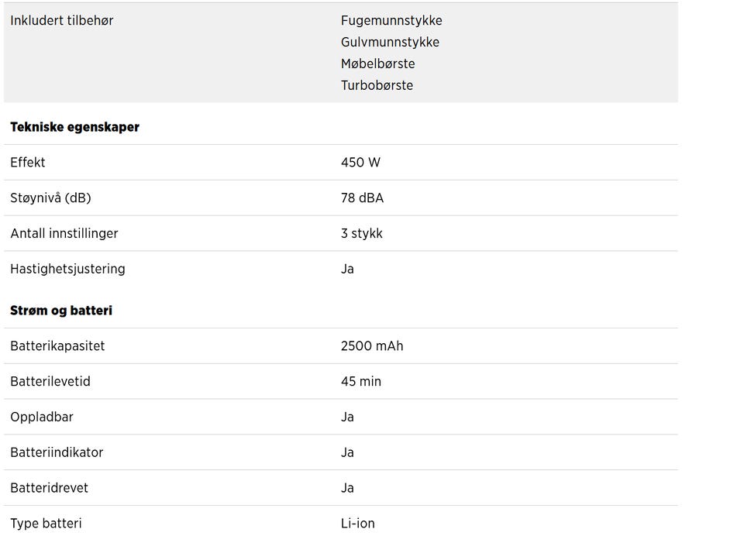Select the Fugemunnstykke accessory text
The height and width of the screenshot is (560, 744).
click(391, 21)
